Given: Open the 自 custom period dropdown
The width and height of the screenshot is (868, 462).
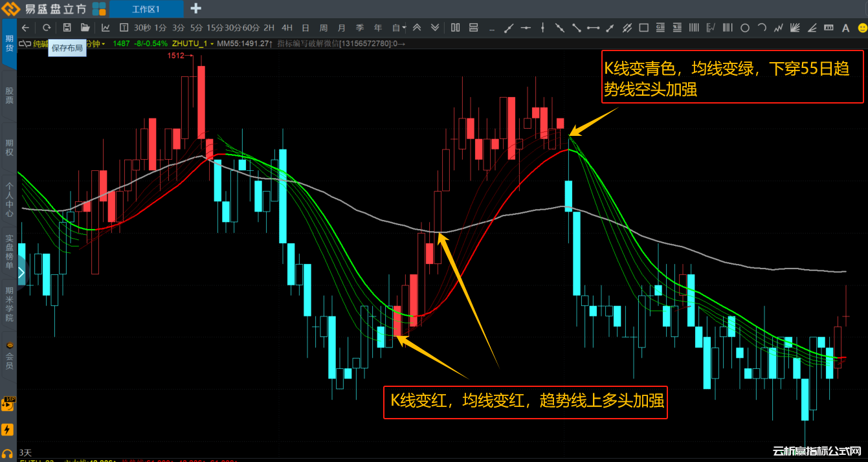Looking at the screenshot, I should click(x=399, y=28).
